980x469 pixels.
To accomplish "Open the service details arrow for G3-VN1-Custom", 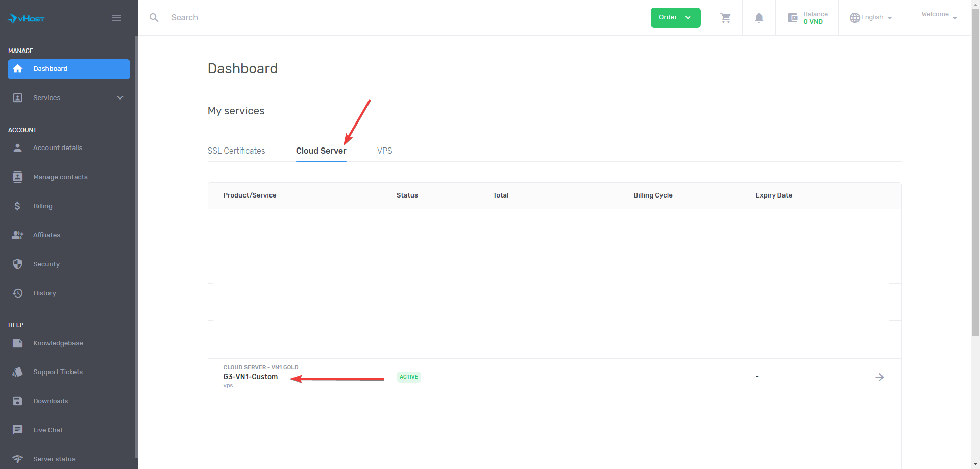I will coord(880,377).
